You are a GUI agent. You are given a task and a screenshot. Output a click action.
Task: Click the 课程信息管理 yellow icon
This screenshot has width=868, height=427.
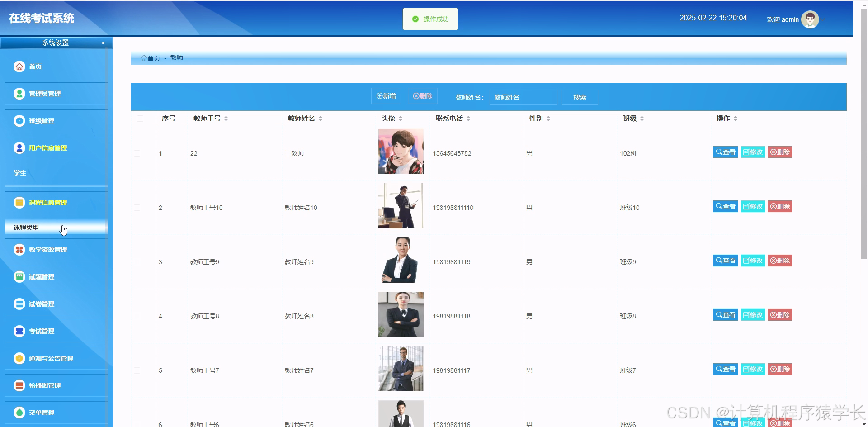19,203
